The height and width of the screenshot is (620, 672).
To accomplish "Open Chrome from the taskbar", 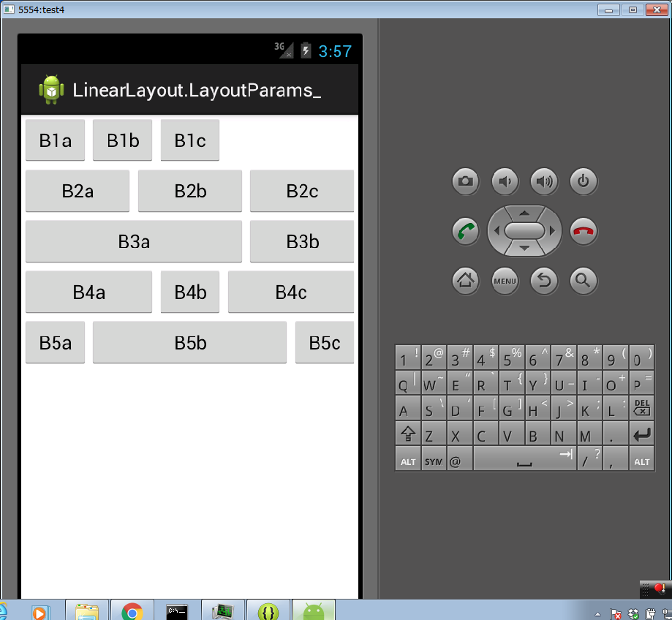I will tap(132, 610).
